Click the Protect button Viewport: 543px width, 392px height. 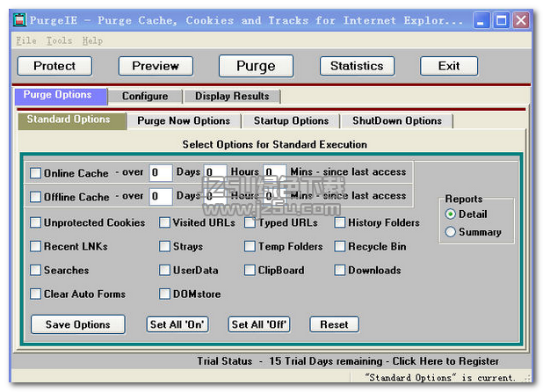[54, 66]
